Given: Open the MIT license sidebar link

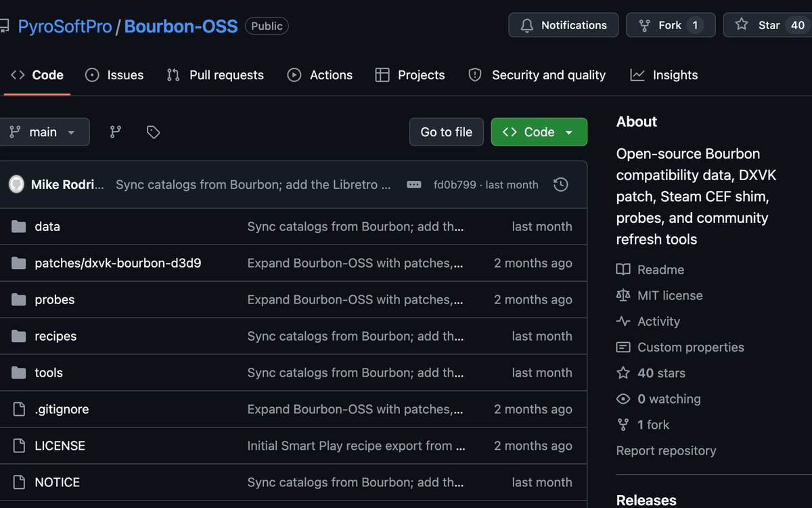Looking at the screenshot, I should [x=670, y=295].
